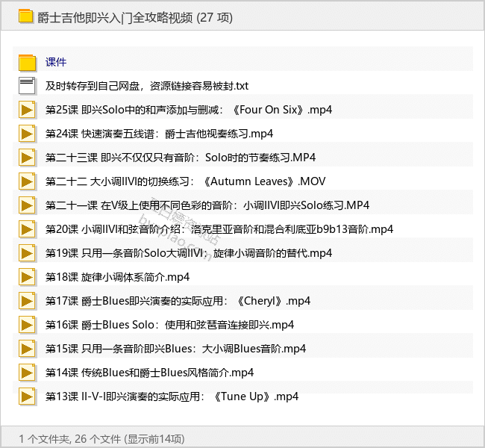485x448 pixels.
Task: Select 第19课 旋律小调音阶的替代.mp4 name
Action: [x=189, y=253]
